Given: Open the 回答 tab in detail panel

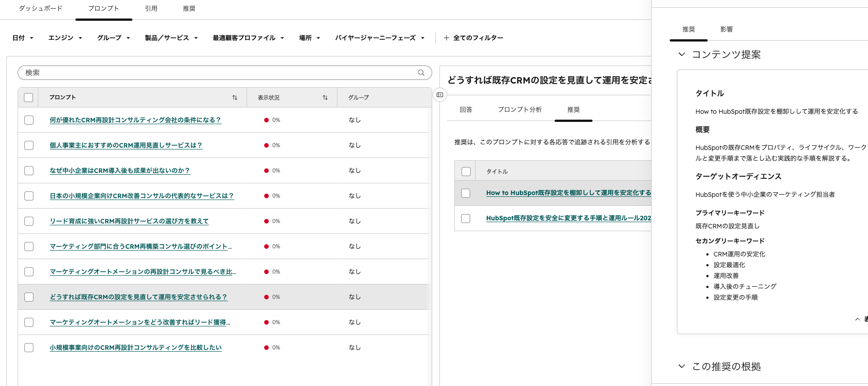Looking at the screenshot, I should 466,110.
